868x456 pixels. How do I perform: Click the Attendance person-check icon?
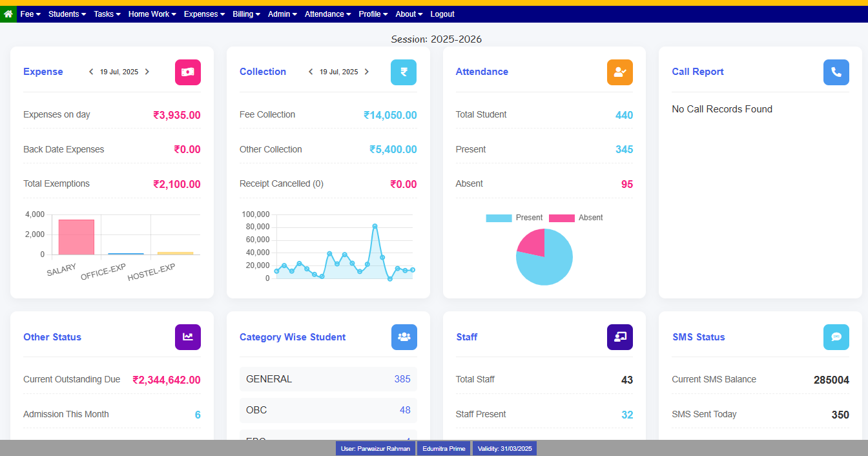click(x=620, y=72)
